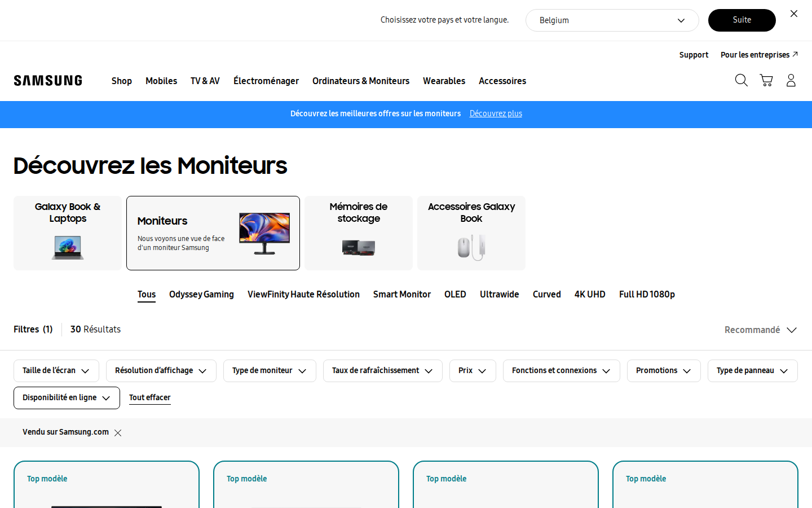Expand the Disponibilité en ligne filter
The image size is (812, 508).
pos(67,398)
